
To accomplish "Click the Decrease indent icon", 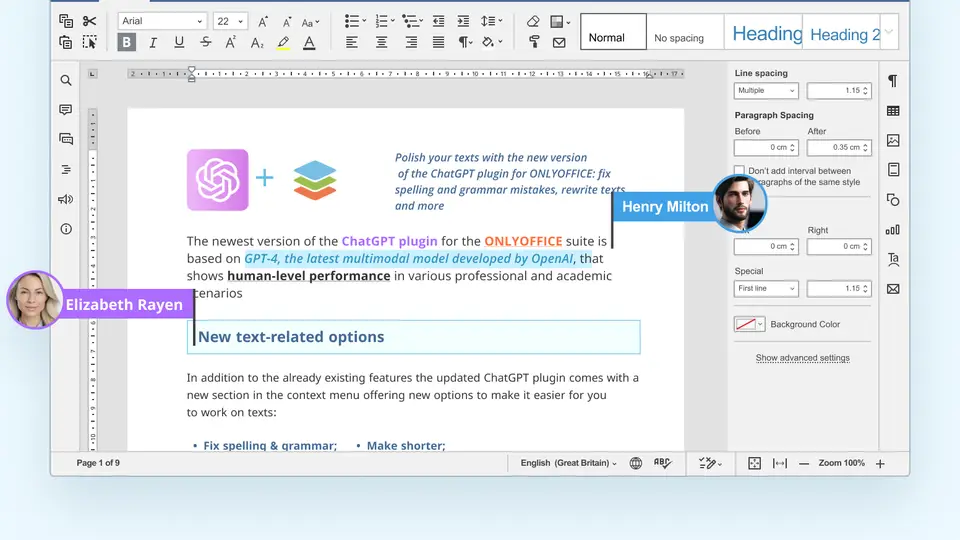I will click(x=438, y=21).
